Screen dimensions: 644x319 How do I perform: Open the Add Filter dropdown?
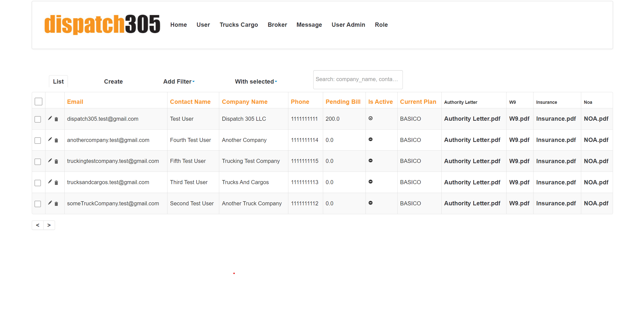click(179, 82)
